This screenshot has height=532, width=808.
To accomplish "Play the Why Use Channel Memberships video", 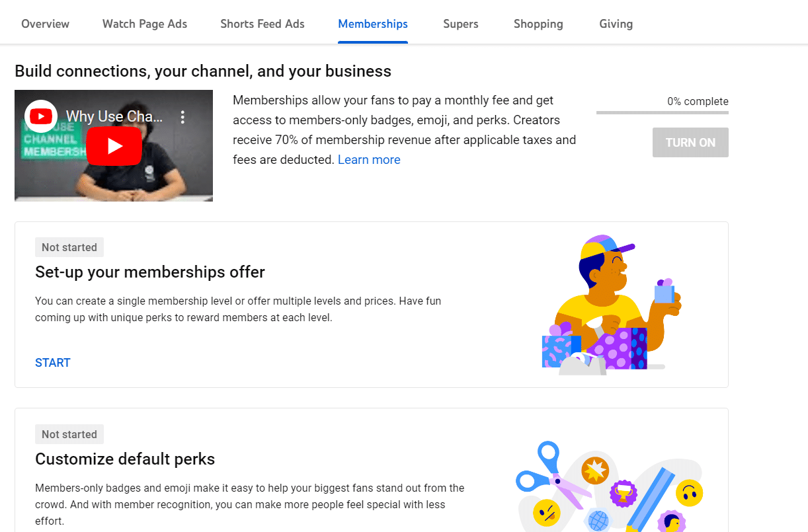I will 114,145.
